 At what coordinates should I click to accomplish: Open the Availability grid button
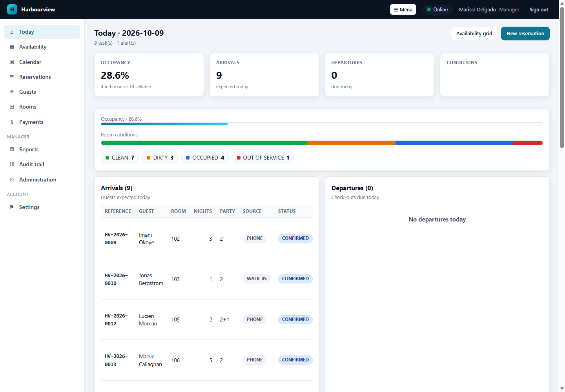(x=474, y=33)
